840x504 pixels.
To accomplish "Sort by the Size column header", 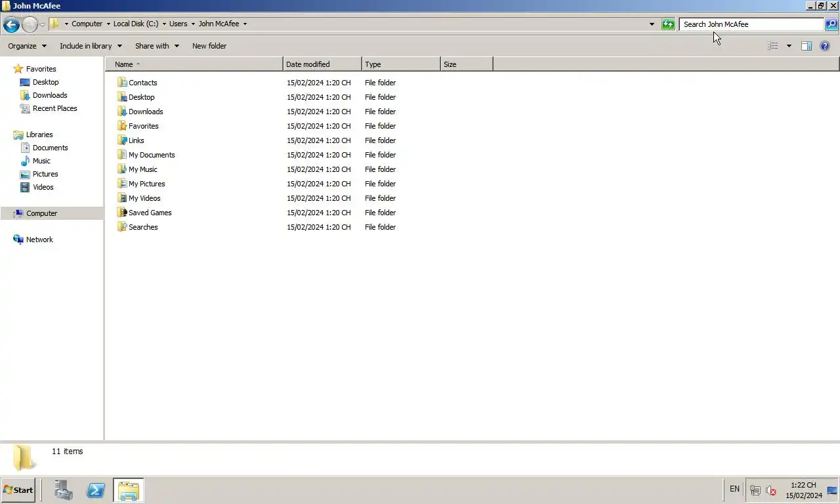I will (467, 64).
